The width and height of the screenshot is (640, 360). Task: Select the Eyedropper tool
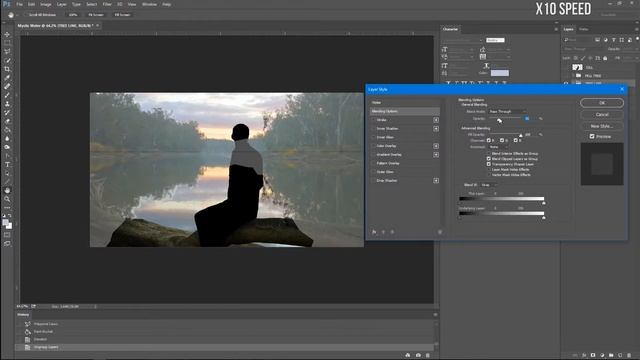7,78
